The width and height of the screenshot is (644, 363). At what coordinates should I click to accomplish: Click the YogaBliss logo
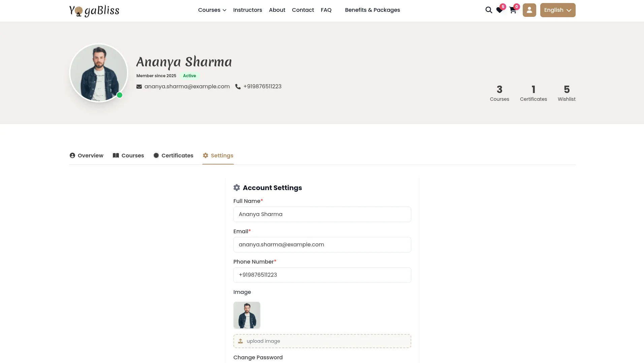click(94, 10)
